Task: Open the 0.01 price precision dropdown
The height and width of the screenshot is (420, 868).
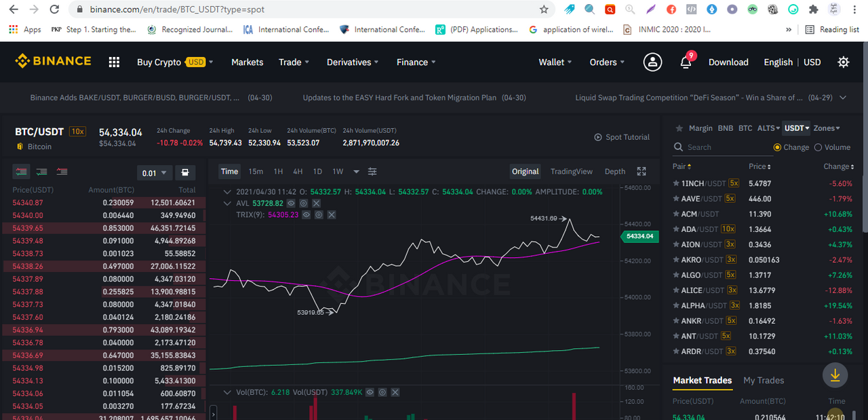Action: tap(154, 172)
